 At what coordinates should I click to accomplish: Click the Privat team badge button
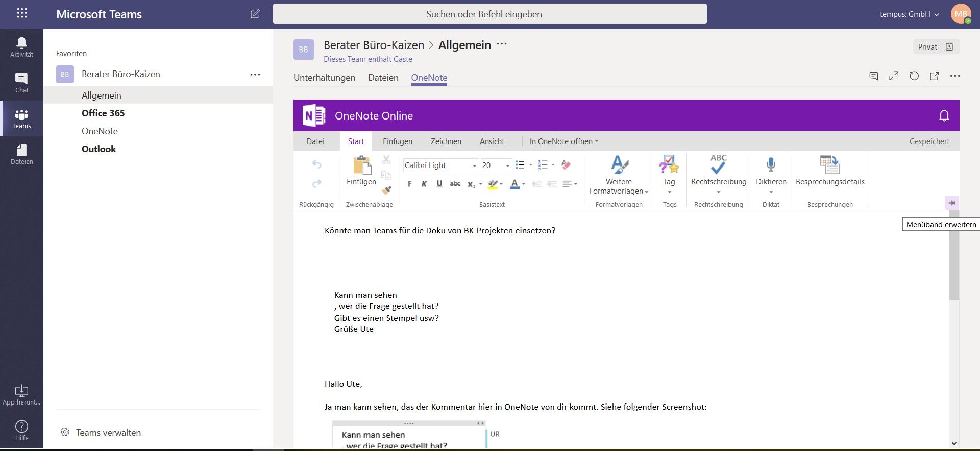click(x=936, y=46)
